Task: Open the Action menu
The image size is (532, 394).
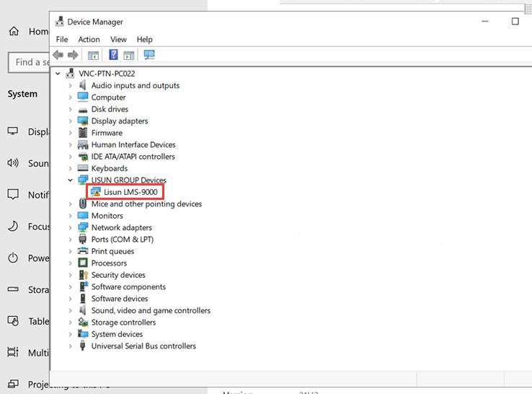Action: 89,39
